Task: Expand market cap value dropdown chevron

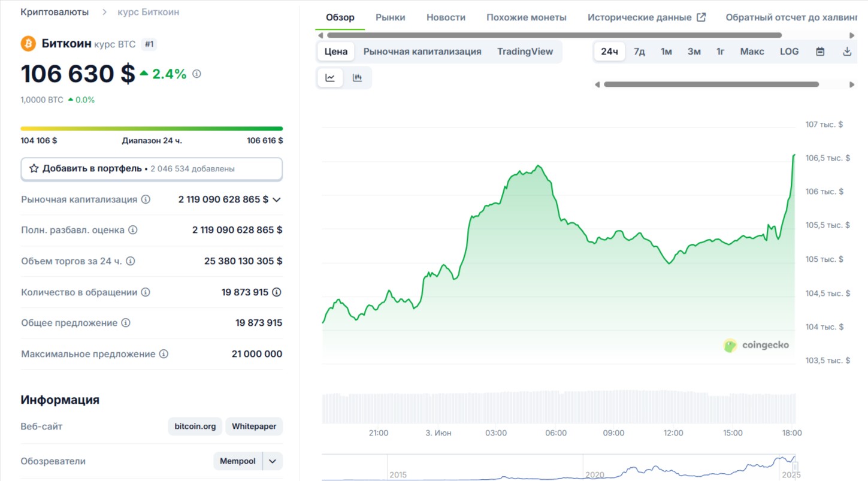Action: click(276, 199)
